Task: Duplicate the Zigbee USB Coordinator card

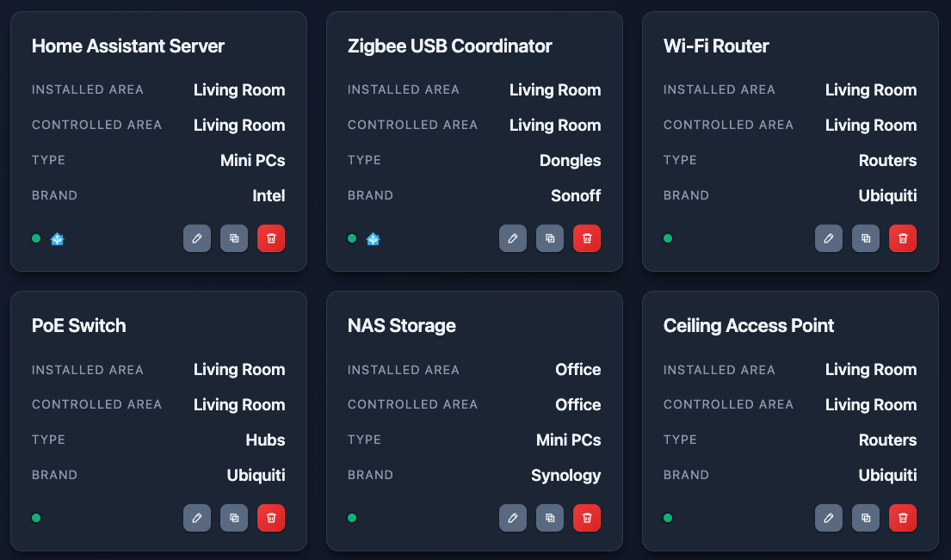Action: [x=550, y=238]
